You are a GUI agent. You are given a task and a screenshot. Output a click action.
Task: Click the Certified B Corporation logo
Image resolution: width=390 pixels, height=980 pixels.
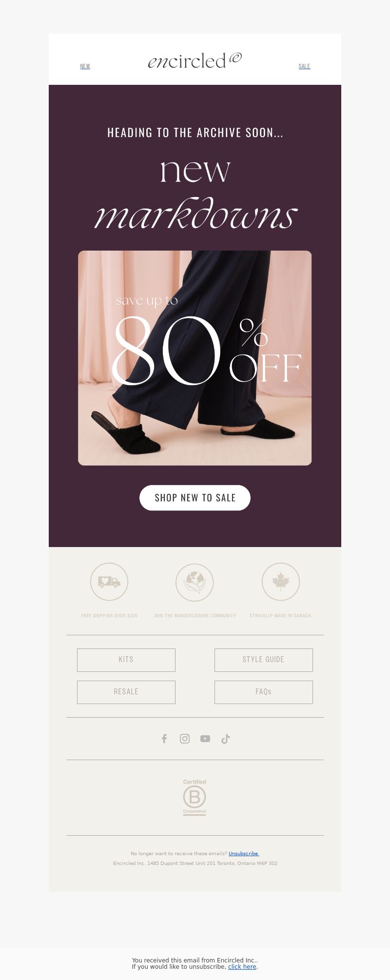pyautogui.click(x=195, y=797)
